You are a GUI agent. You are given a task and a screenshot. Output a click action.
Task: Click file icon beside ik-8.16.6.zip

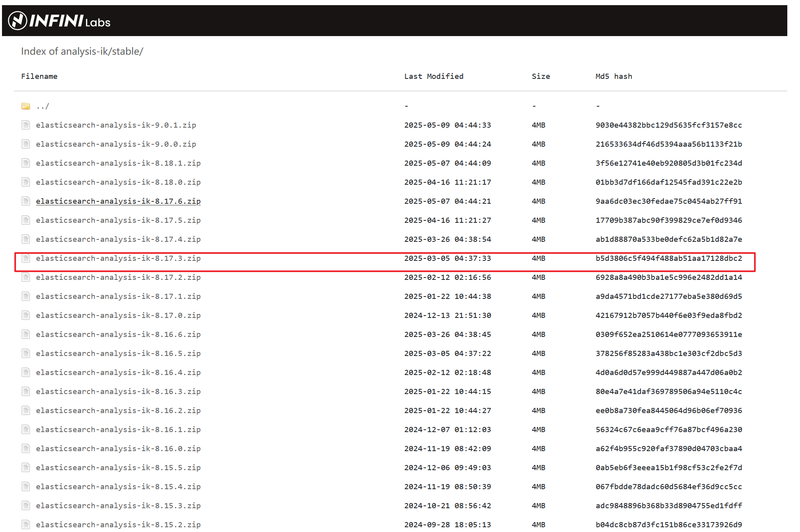tap(26, 335)
